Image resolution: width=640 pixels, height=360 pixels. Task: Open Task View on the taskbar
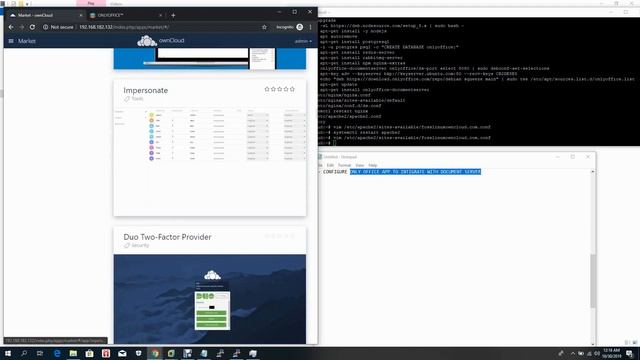click(x=40, y=353)
